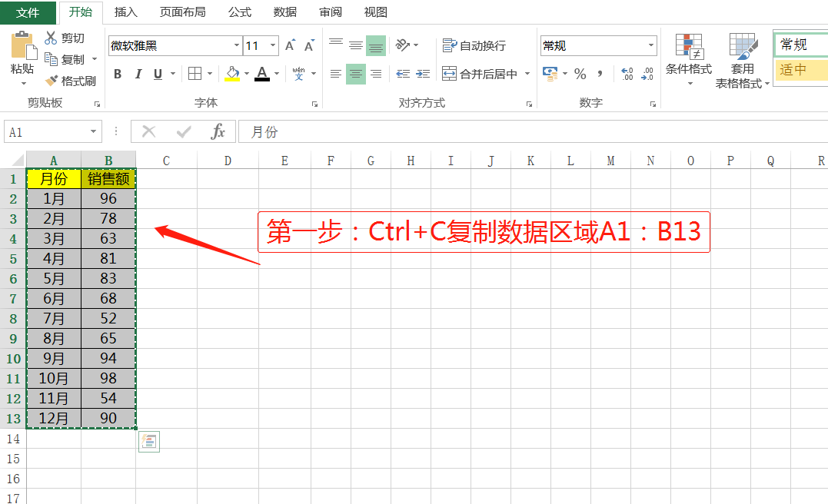Click the formula bar showing 月份
828x504 pixels.
click(534, 131)
